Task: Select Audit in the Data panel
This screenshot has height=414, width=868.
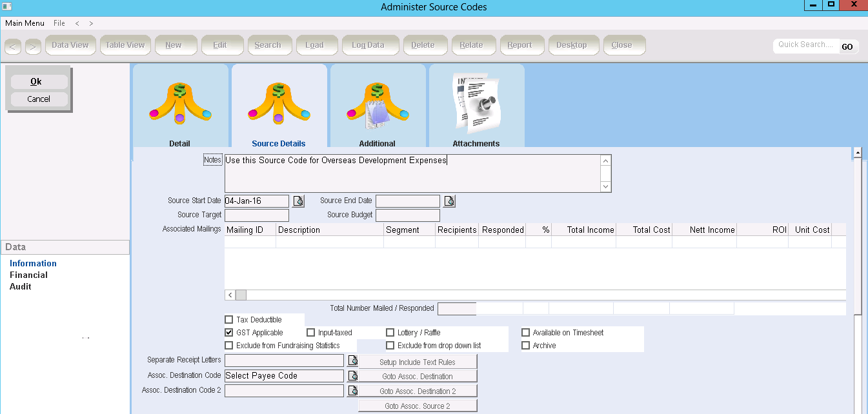Action: 20,286
